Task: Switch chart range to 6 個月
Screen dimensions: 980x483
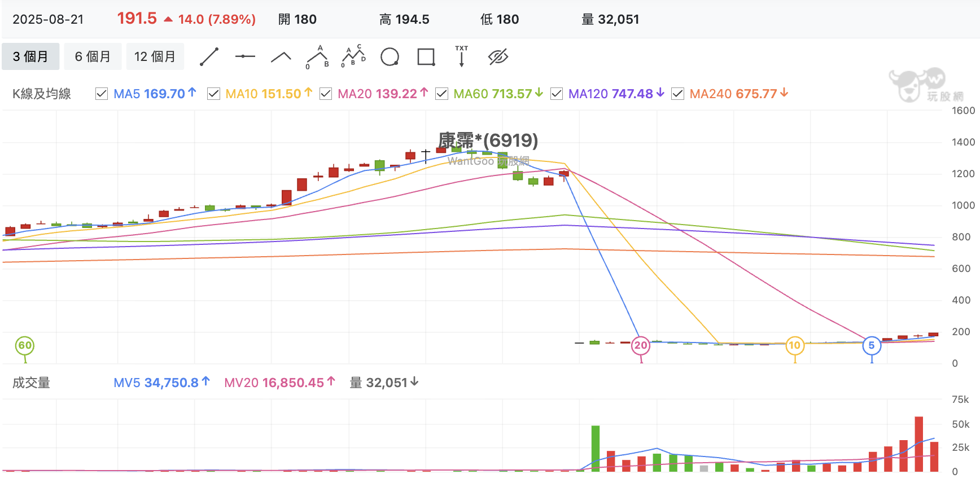Action: point(93,56)
